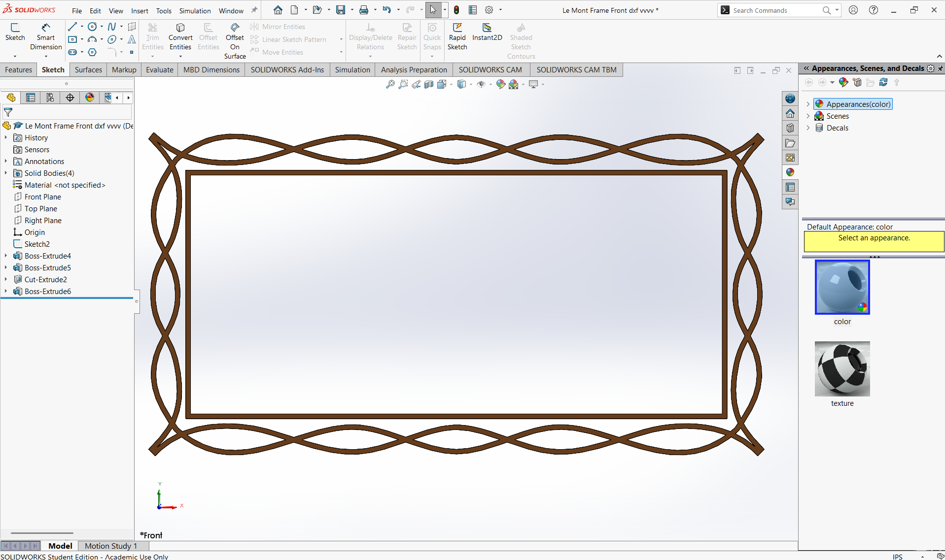Select the Line sketch tool
Screen dimensions: 945x560
pyautogui.click(x=72, y=27)
